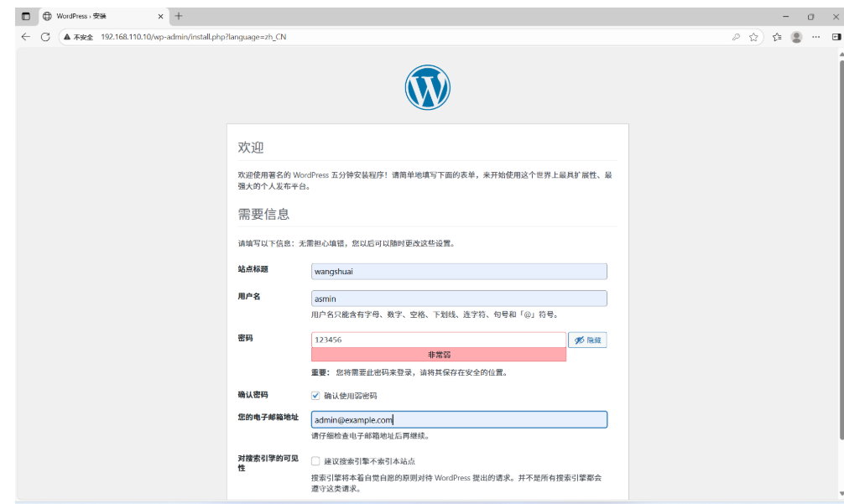Reload the page with refresh icon
Image resolution: width=844 pixels, height=504 pixels.
tap(46, 37)
